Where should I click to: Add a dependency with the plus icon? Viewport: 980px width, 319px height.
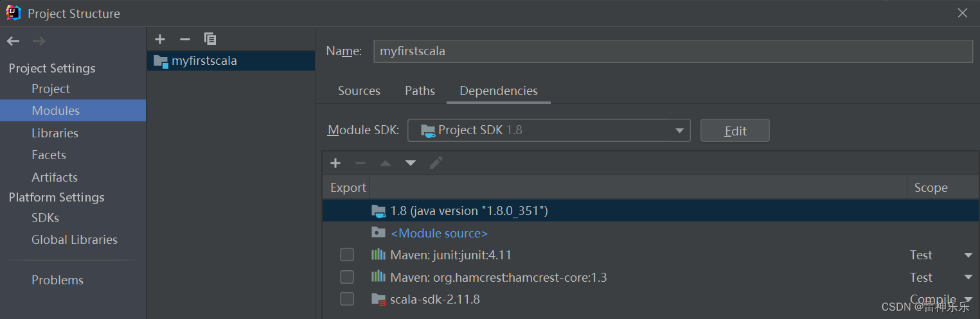[x=335, y=163]
